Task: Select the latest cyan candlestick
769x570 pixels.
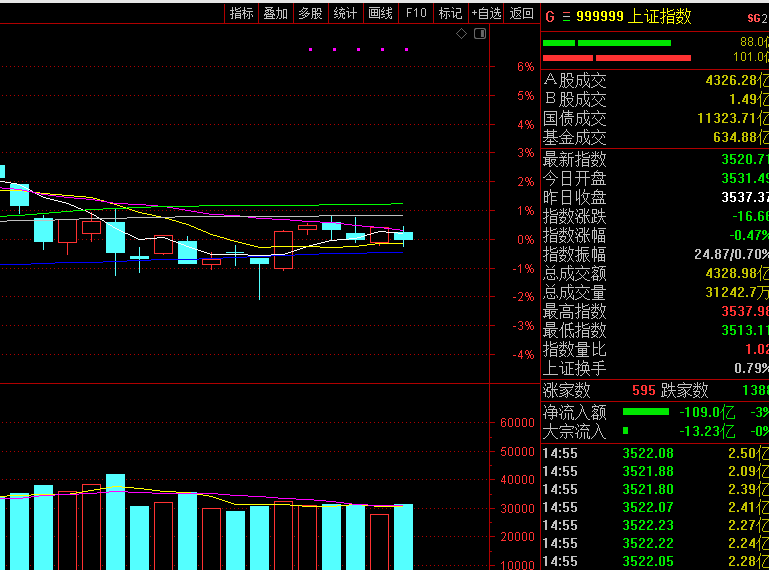Action: 403,236
